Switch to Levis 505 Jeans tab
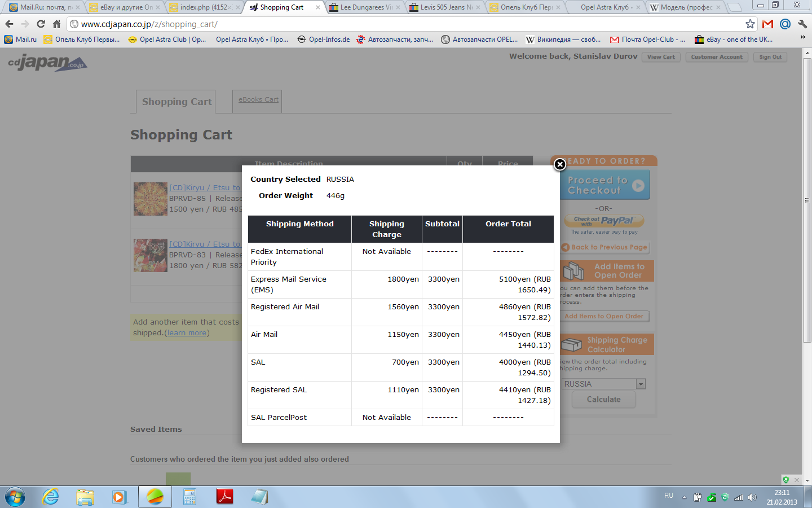Viewport: 812px width, 508px height. pyautogui.click(x=445, y=7)
